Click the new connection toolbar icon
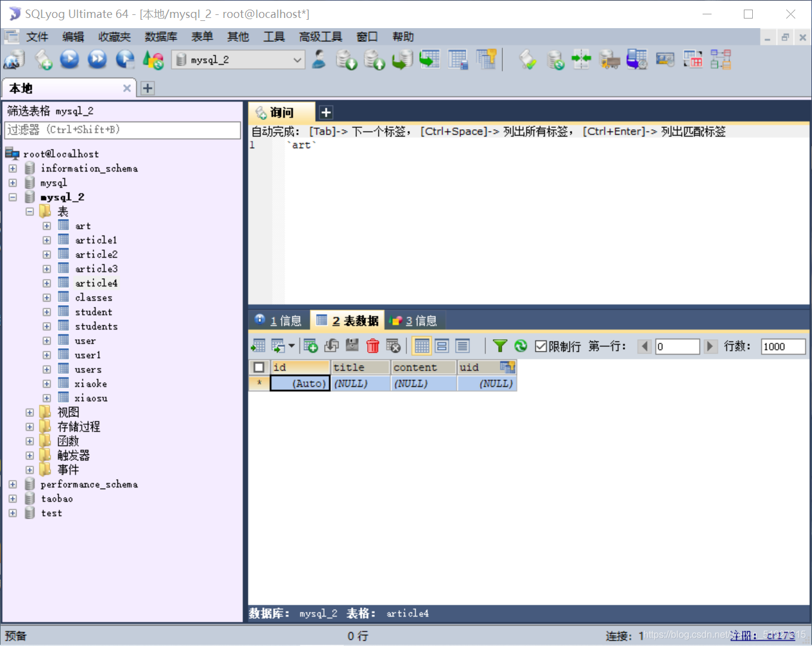The height and width of the screenshot is (646, 812). tap(14, 60)
